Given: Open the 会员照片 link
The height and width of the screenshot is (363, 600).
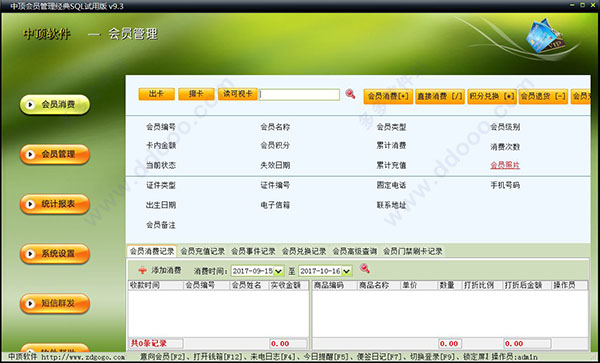Looking at the screenshot, I should pos(505,165).
